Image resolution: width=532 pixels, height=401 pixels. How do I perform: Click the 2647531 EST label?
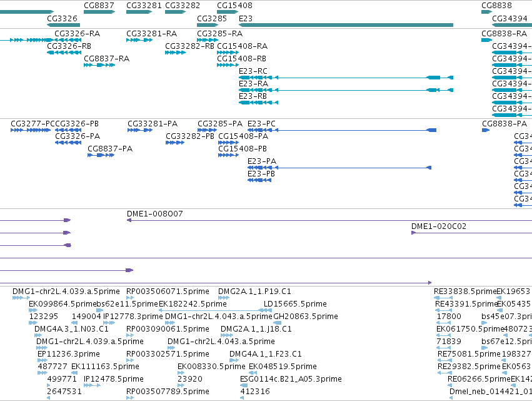click(64, 392)
